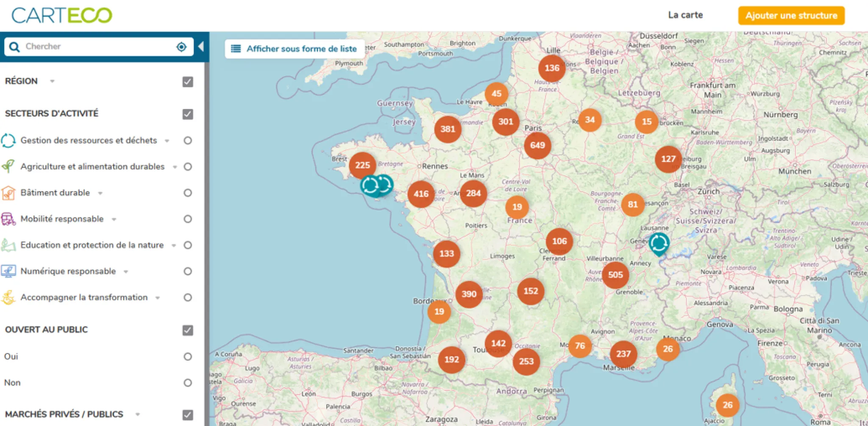Open the La carte menu item
Screen dimensions: 868x426
tap(685, 15)
